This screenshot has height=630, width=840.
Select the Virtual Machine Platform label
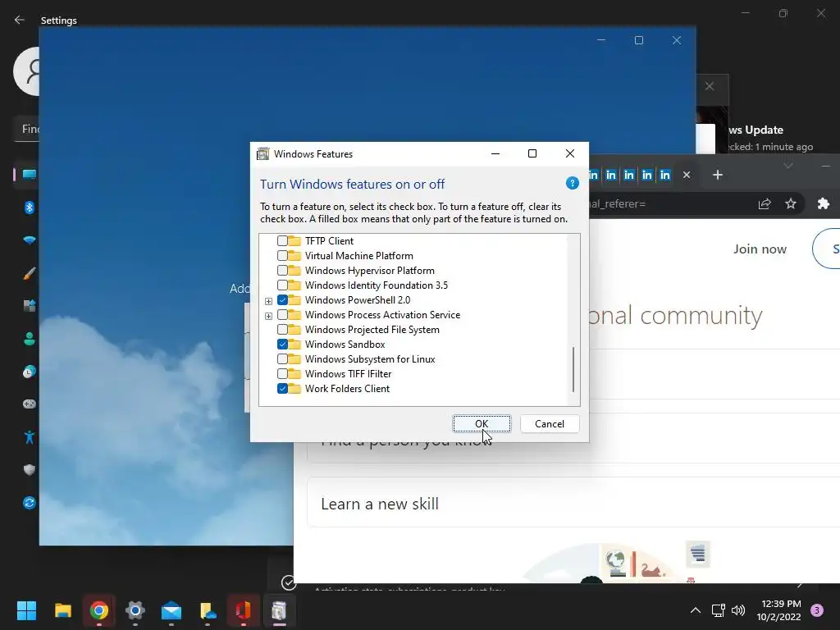[x=359, y=256]
